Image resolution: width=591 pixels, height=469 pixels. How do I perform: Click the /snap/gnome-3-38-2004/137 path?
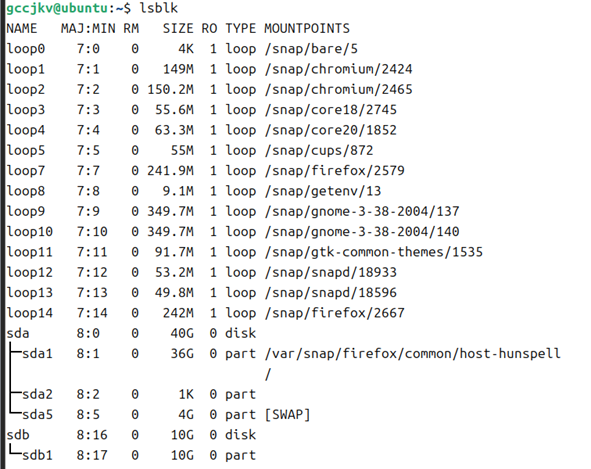pyautogui.click(x=362, y=212)
